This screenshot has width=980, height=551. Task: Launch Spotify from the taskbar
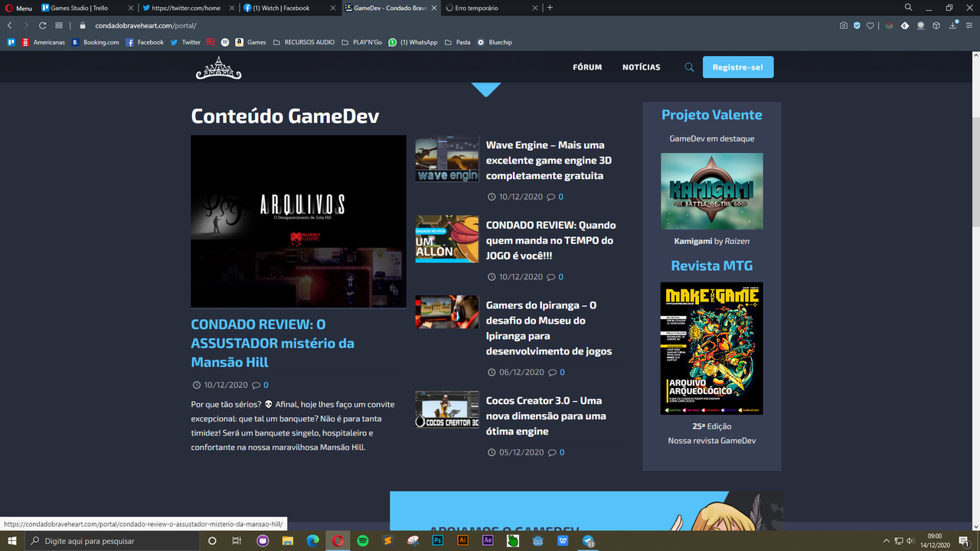[363, 540]
